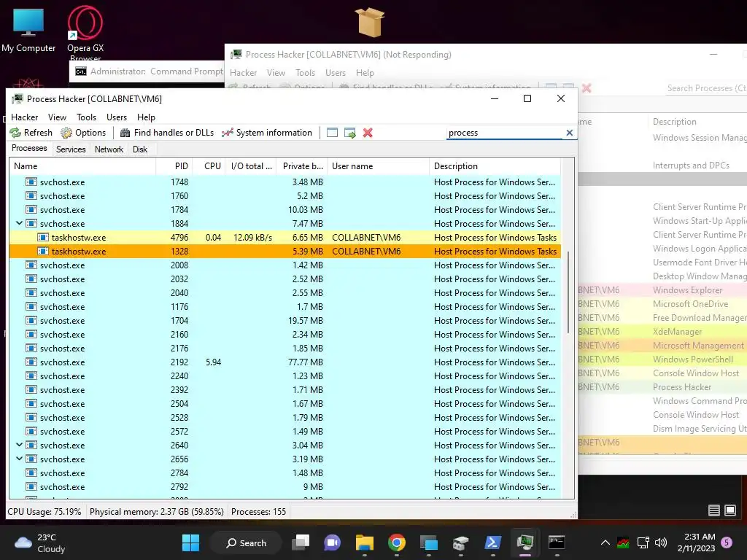Click the Administrator: Command Prompt window title
The height and width of the screenshot is (560, 747).
tap(157, 71)
